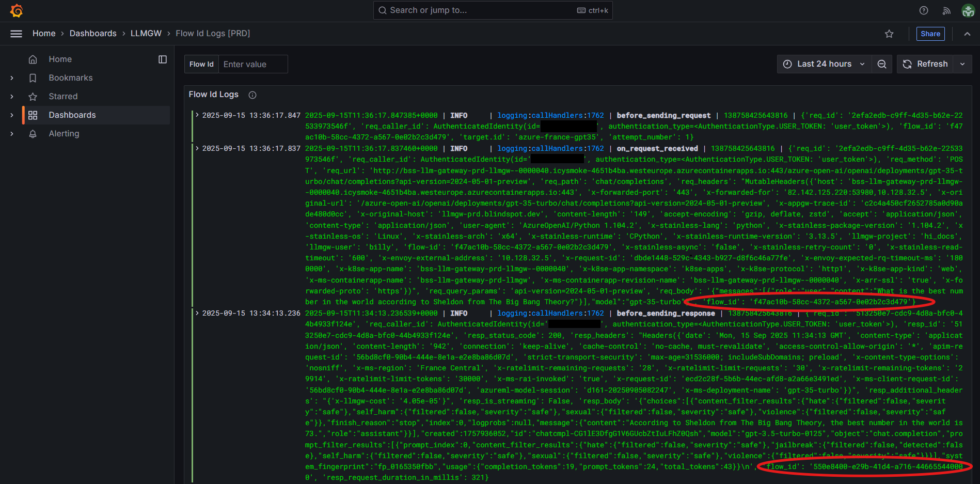Click the Refresh button
Screen dimensions: 980x484
point(925,64)
